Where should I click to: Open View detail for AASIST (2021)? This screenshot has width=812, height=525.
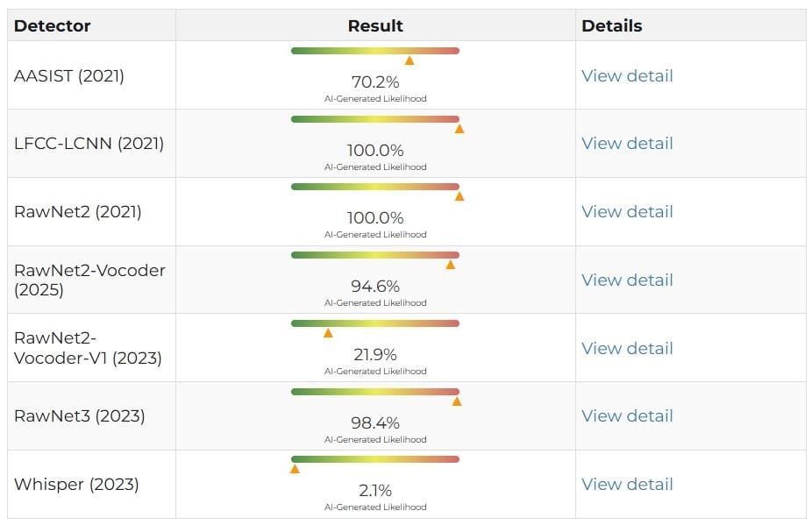tap(627, 75)
